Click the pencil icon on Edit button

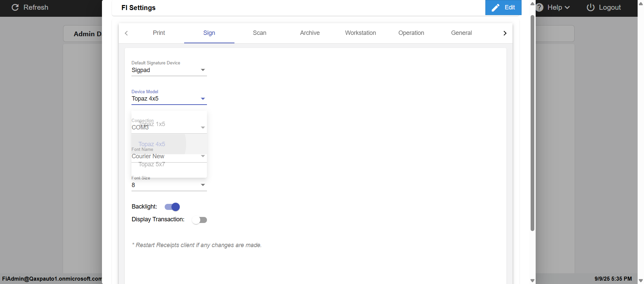click(495, 8)
